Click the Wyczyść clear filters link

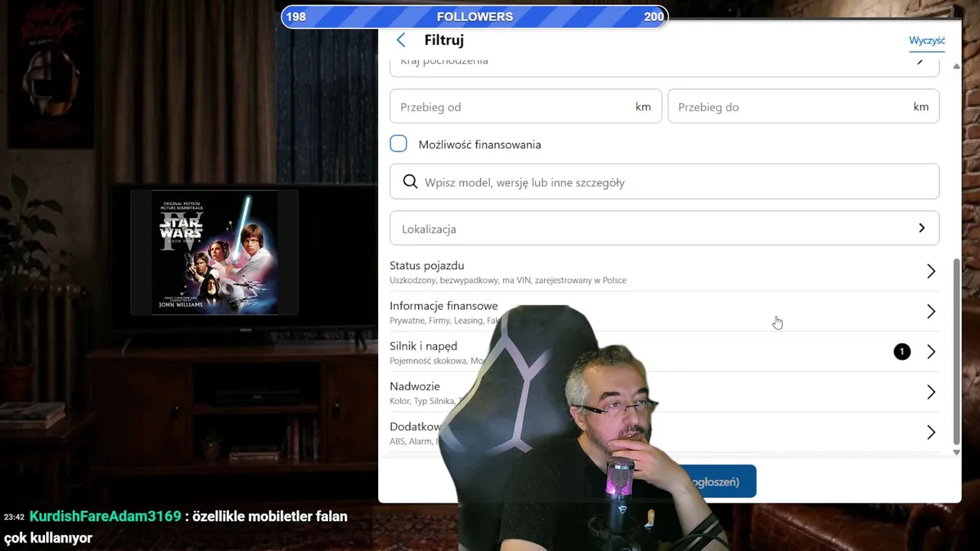click(x=926, y=41)
